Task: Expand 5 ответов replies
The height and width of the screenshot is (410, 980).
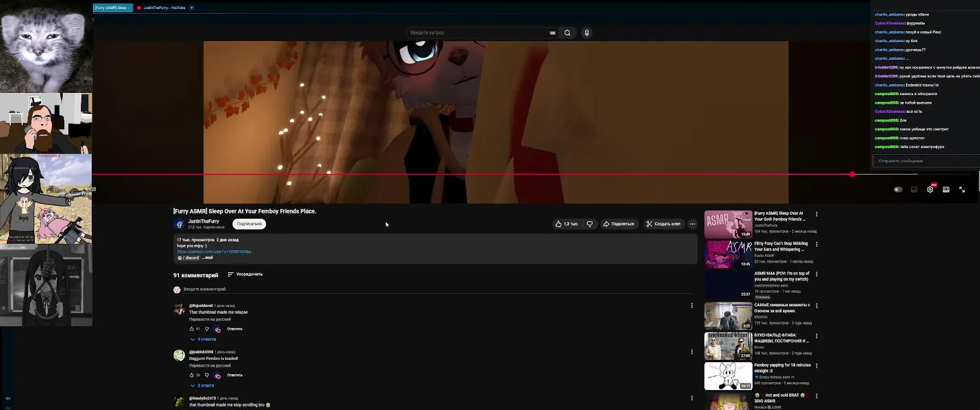Action: coord(203,339)
